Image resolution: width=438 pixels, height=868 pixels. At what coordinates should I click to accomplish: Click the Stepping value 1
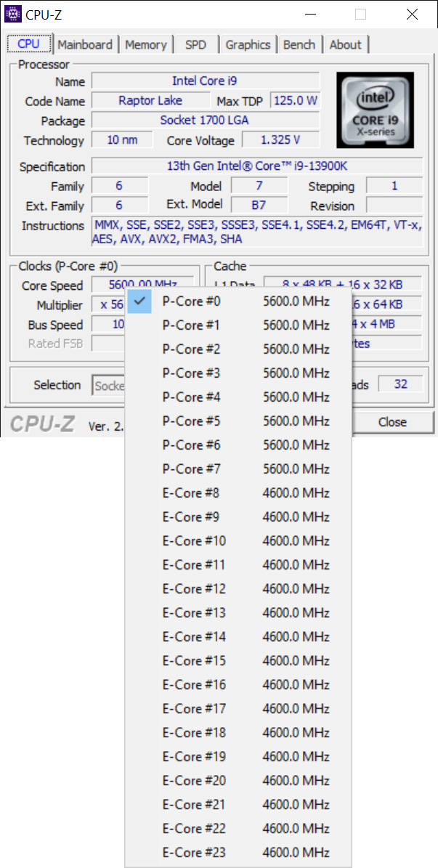coord(395,185)
